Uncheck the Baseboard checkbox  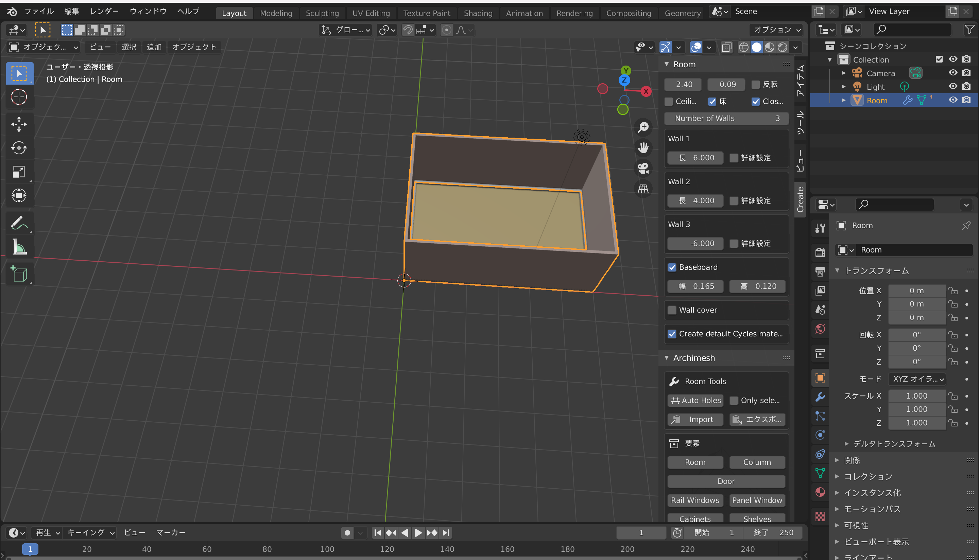coord(672,267)
